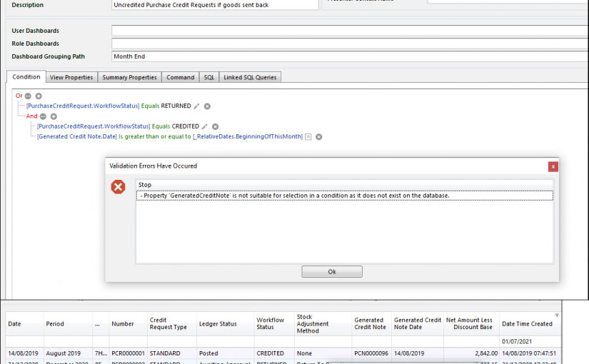
Task: Delete the RETURNED workflow status condition
Action: 207,106
